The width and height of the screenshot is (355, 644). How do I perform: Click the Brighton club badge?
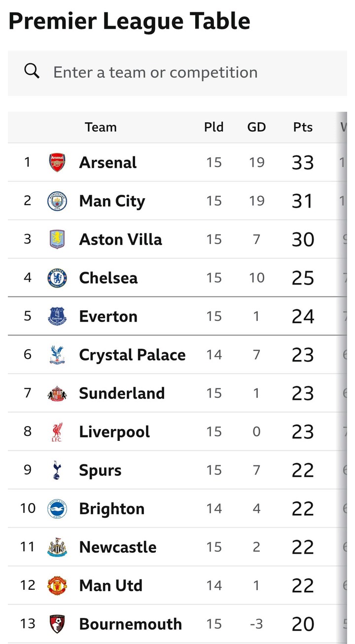coord(57,508)
